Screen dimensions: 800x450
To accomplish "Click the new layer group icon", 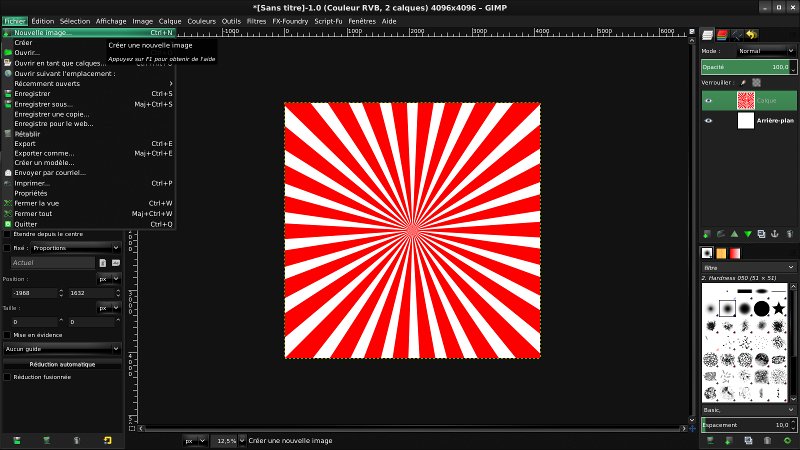I will (720, 234).
